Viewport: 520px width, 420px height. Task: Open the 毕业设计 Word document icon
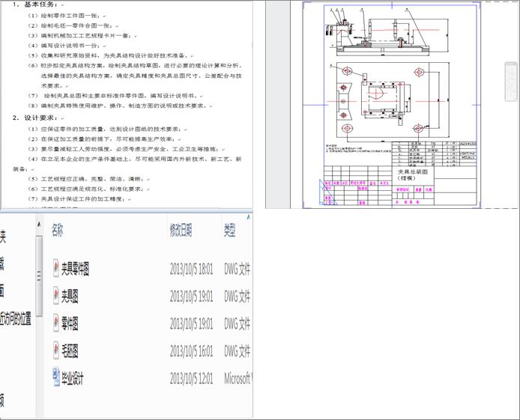pos(56,377)
